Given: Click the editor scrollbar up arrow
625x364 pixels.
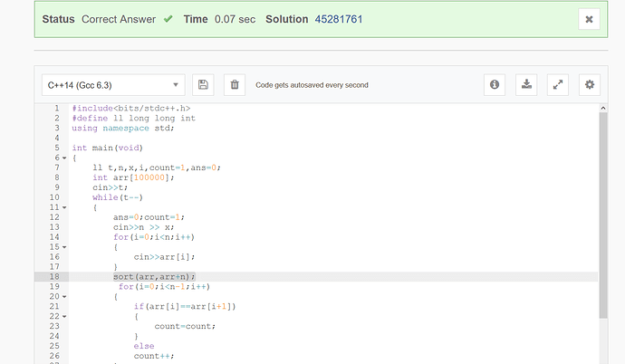Looking at the screenshot, I should (x=603, y=108).
